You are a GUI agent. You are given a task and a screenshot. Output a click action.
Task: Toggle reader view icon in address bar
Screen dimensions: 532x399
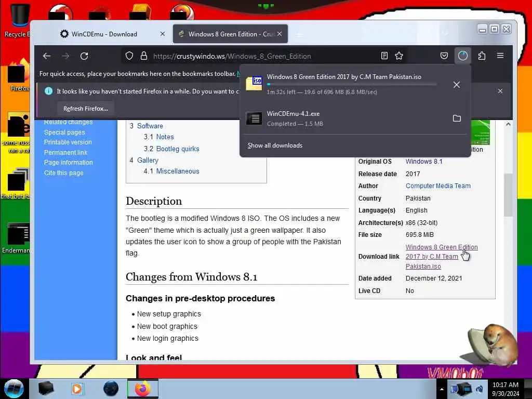click(x=384, y=56)
